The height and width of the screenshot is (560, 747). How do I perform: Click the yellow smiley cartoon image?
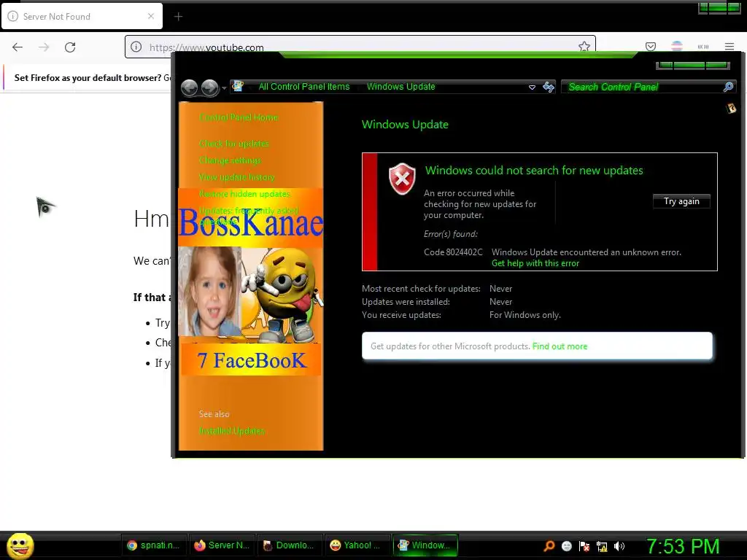point(282,295)
